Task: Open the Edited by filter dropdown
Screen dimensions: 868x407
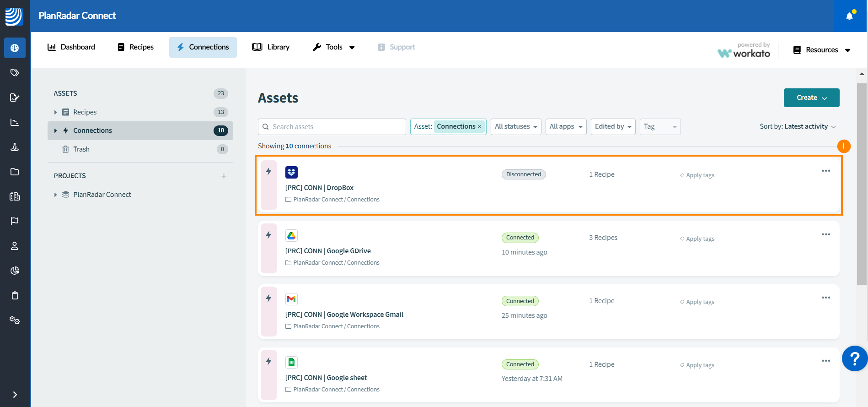Action: pos(613,127)
